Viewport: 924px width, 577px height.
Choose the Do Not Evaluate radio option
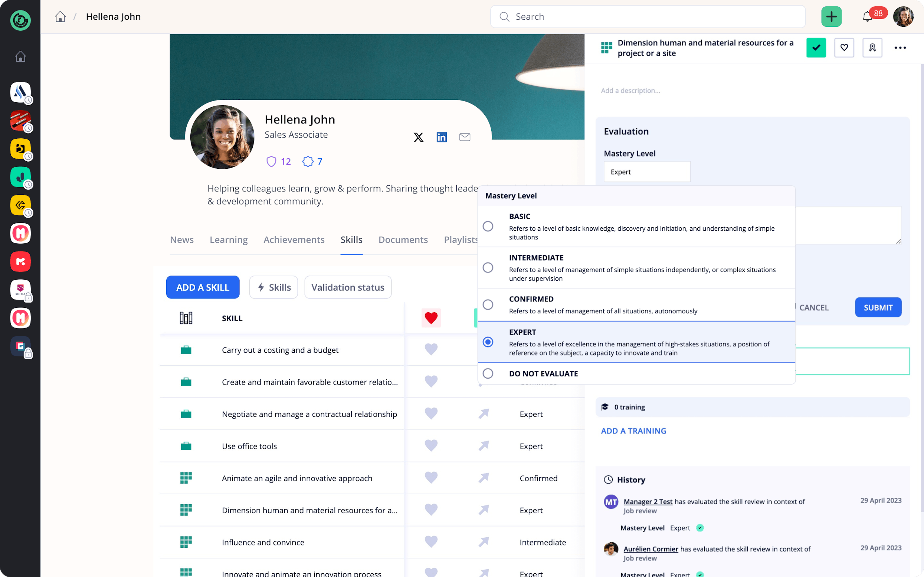tap(488, 373)
